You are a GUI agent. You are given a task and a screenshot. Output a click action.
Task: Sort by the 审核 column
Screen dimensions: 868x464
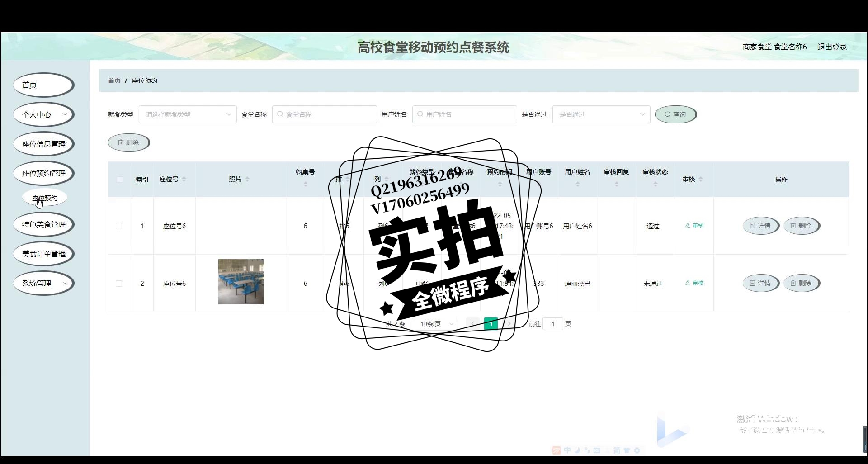(701, 180)
